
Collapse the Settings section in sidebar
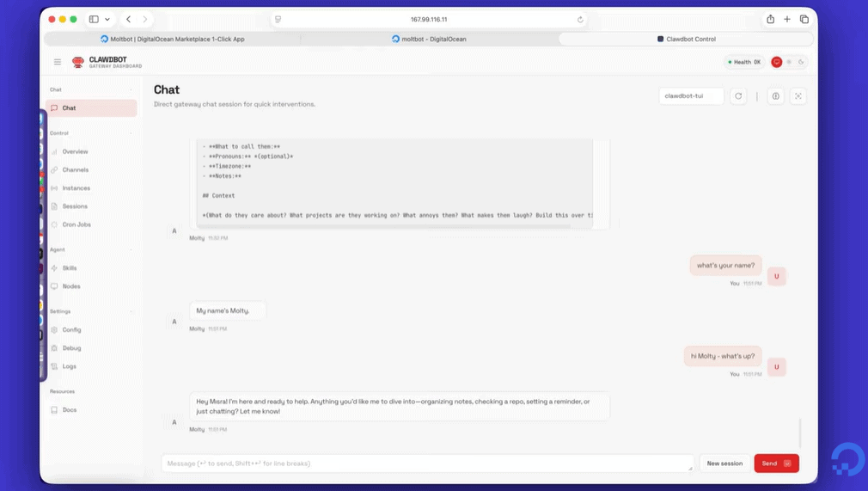131,312
